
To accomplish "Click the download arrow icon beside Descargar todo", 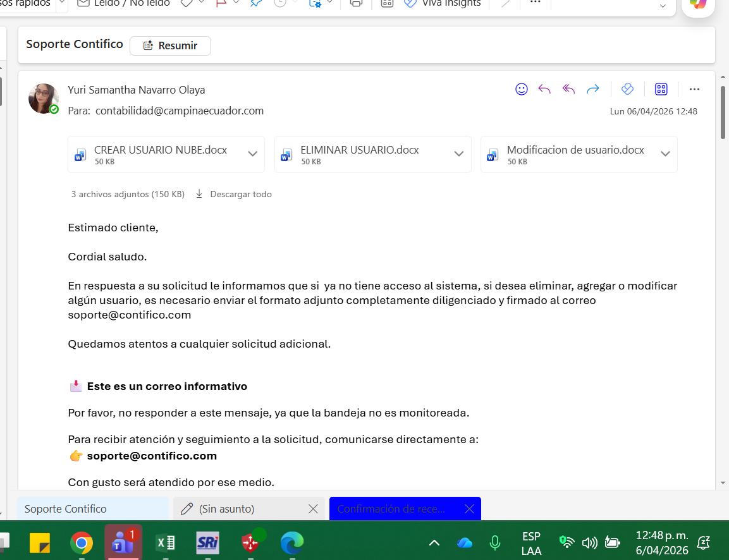I will [x=199, y=194].
